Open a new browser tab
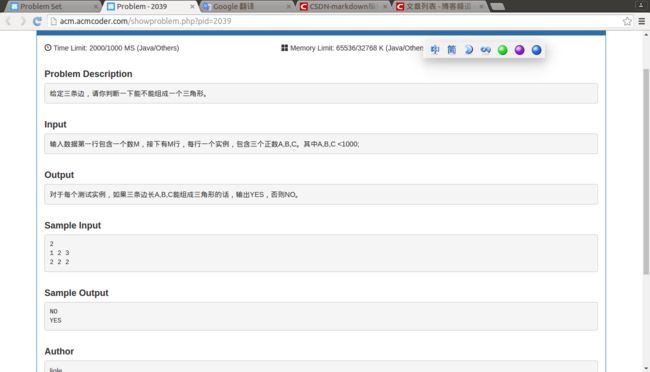 [x=497, y=7]
